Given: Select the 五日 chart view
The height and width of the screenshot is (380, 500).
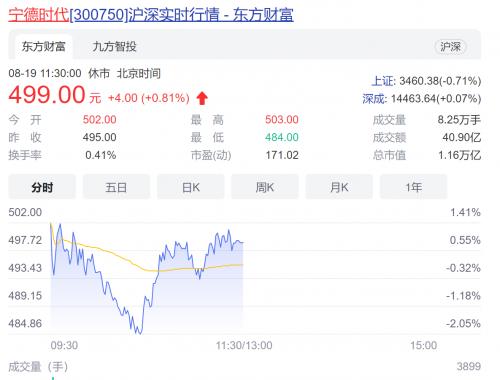Looking at the screenshot, I should pyautogui.click(x=116, y=187).
